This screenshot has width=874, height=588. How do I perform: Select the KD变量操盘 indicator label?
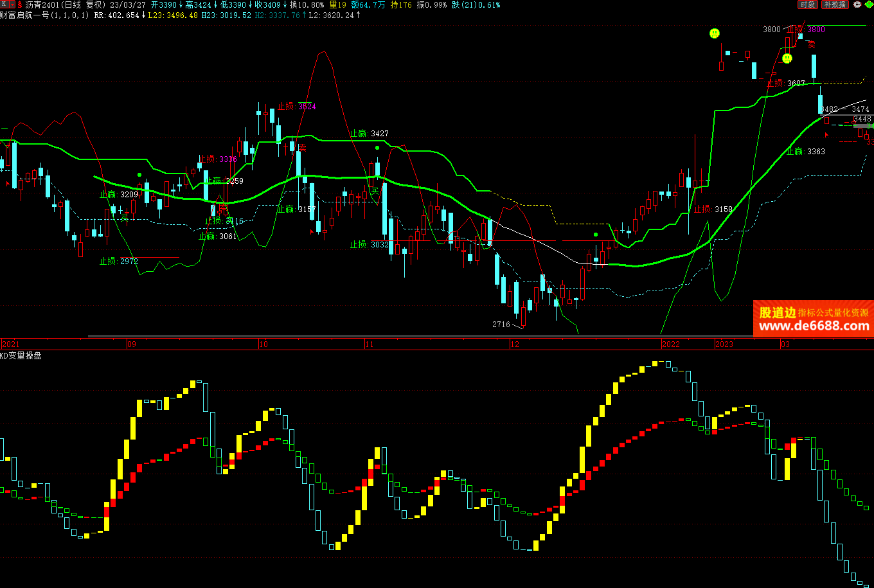[x=21, y=355]
